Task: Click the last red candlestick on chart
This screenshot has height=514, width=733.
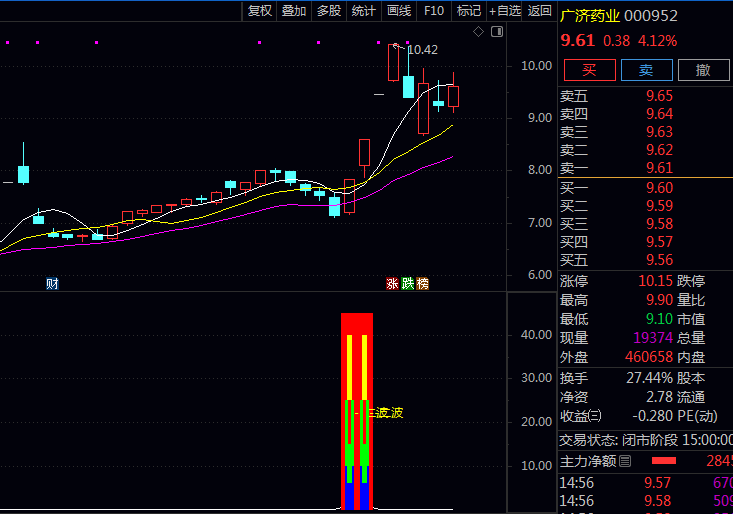Action: (x=453, y=96)
